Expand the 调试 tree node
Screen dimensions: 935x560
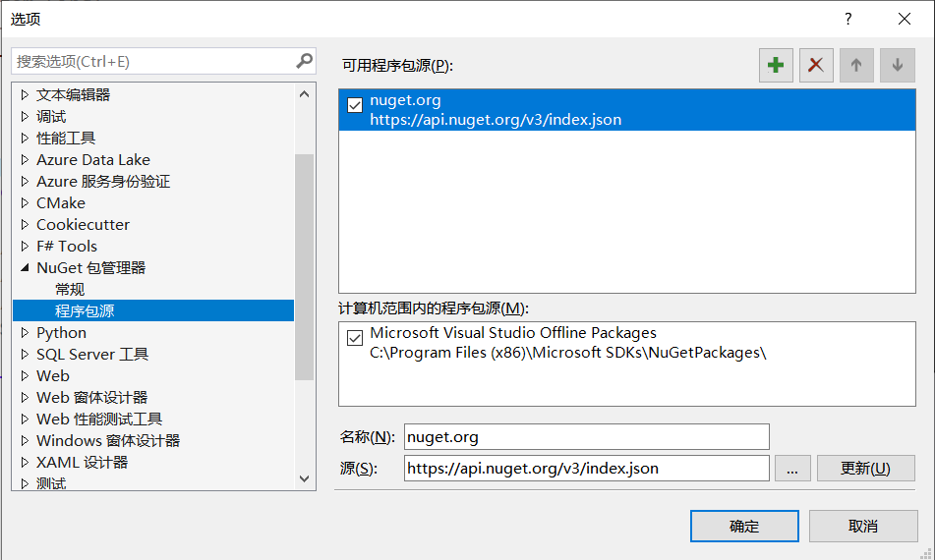(25, 116)
